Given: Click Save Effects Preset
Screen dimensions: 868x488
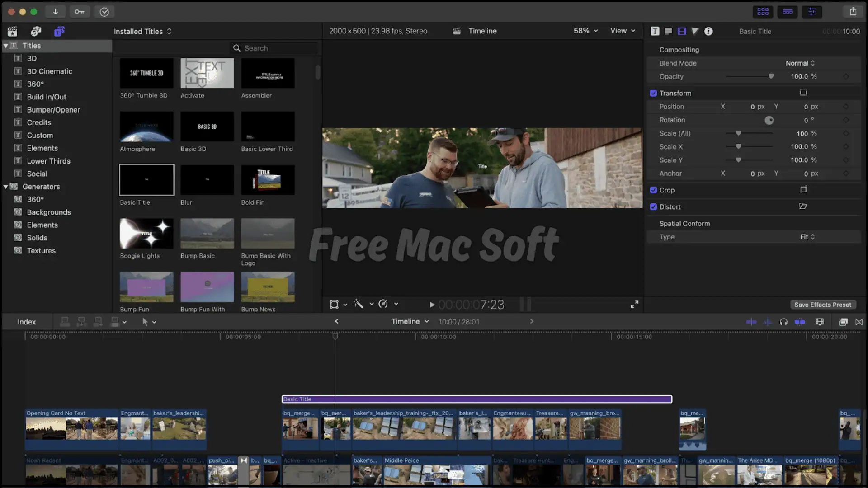Looking at the screenshot, I should coord(823,305).
